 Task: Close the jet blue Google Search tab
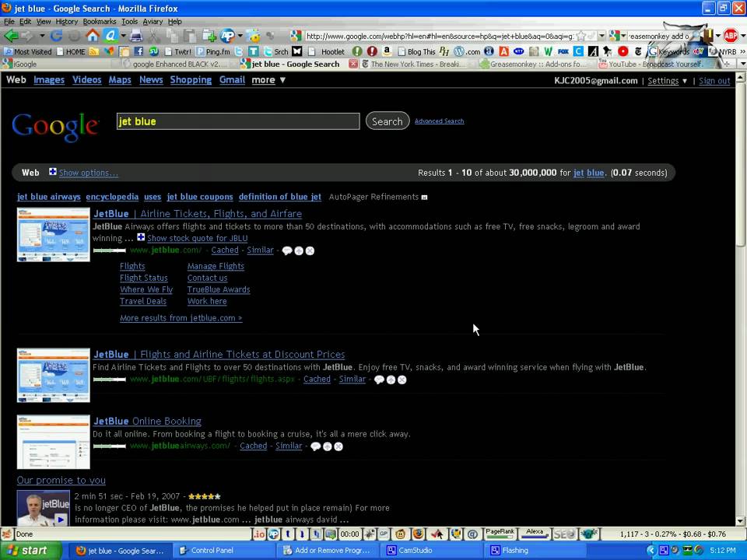[x=353, y=64]
